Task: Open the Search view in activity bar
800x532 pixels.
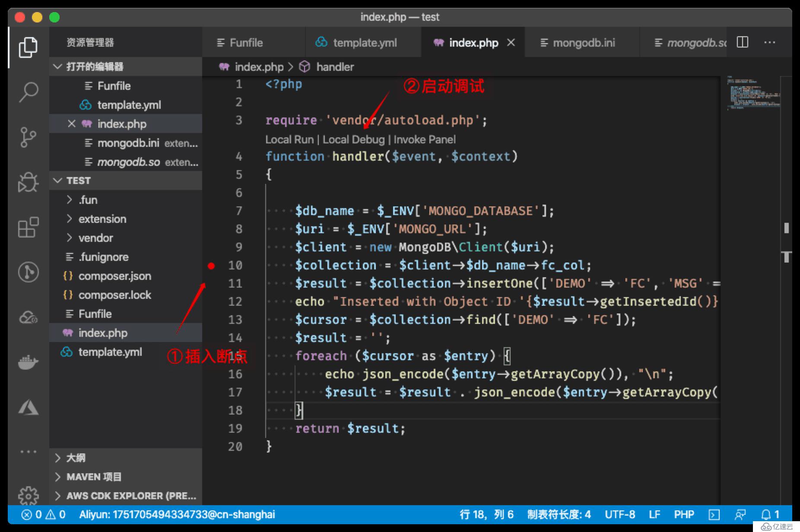Action: coord(28,92)
